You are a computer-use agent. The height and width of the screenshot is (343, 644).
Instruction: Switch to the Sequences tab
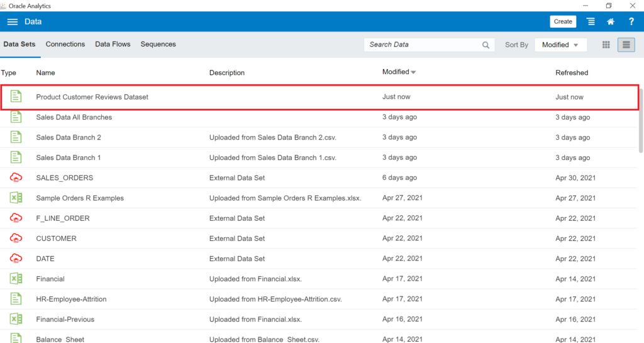click(x=158, y=44)
